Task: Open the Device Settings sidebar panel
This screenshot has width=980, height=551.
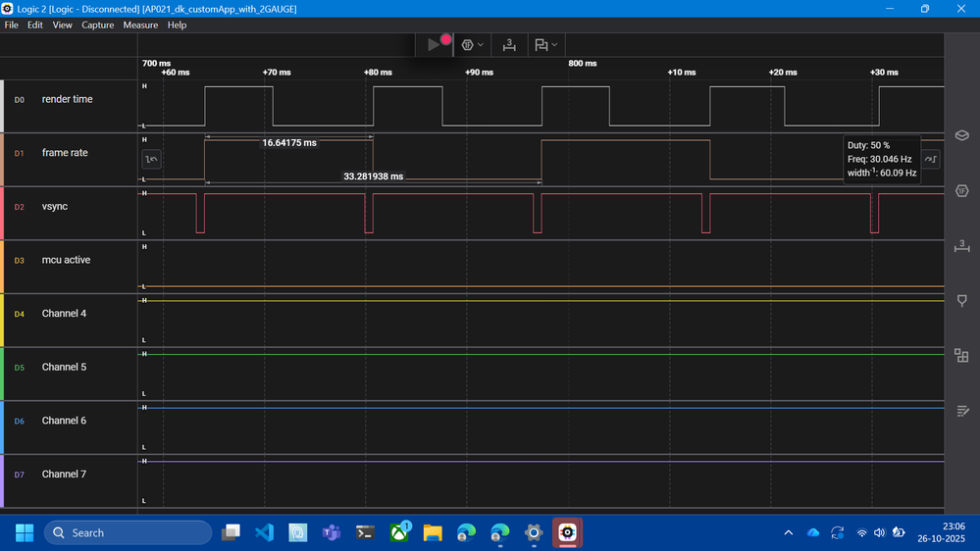Action: [x=962, y=135]
